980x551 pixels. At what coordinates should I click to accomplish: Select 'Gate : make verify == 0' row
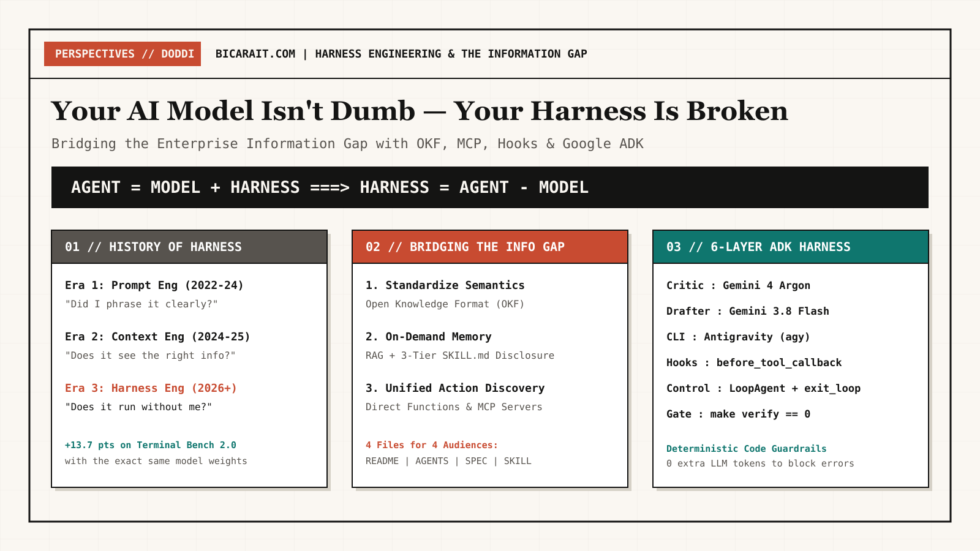coord(738,414)
